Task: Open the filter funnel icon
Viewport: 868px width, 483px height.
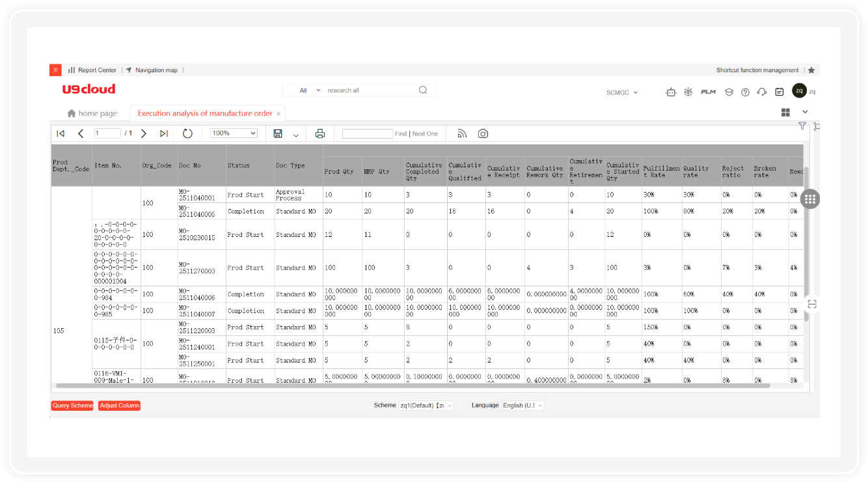Action: point(802,126)
